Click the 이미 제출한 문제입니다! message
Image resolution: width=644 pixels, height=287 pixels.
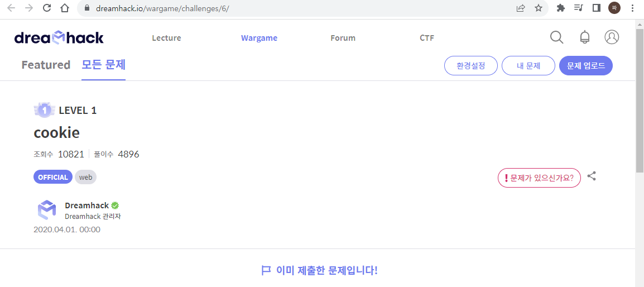click(x=327, y=271)
